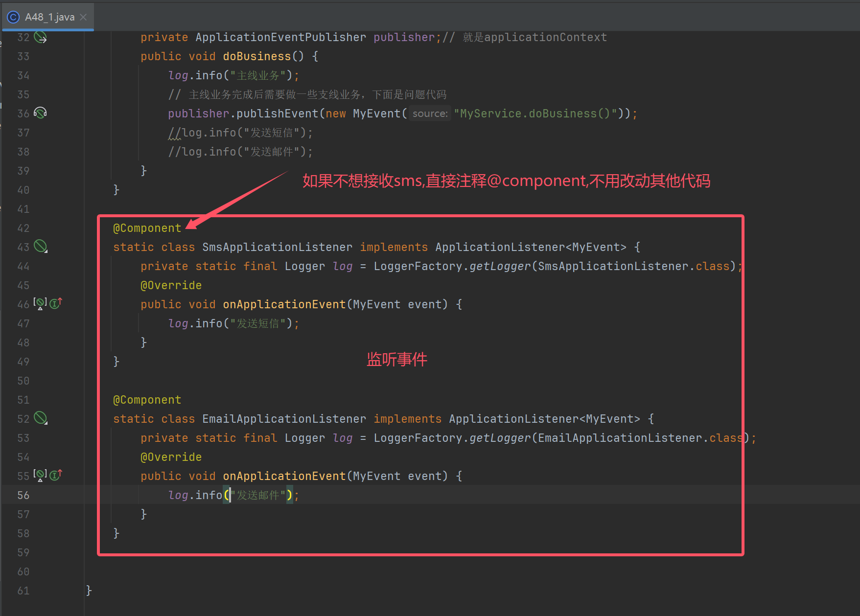Click line number 33 in the gutter
The height and width of the screenshot is (616, 860).
click(x=23, y=56)
